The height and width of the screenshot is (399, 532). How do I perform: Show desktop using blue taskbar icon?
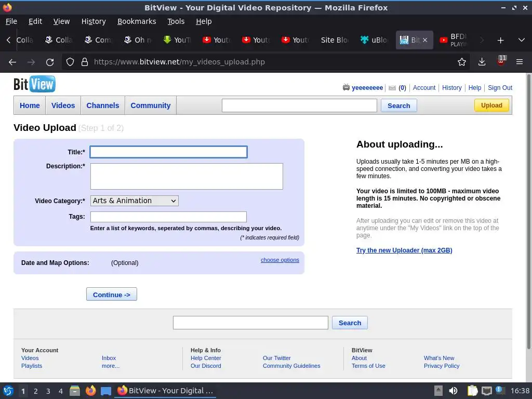coord(106,391)
